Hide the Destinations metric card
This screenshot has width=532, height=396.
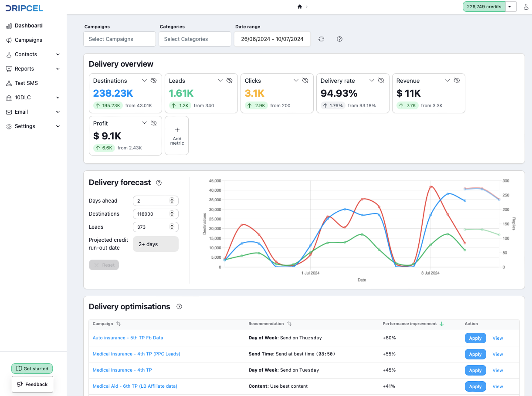click(x=153, y=81)
